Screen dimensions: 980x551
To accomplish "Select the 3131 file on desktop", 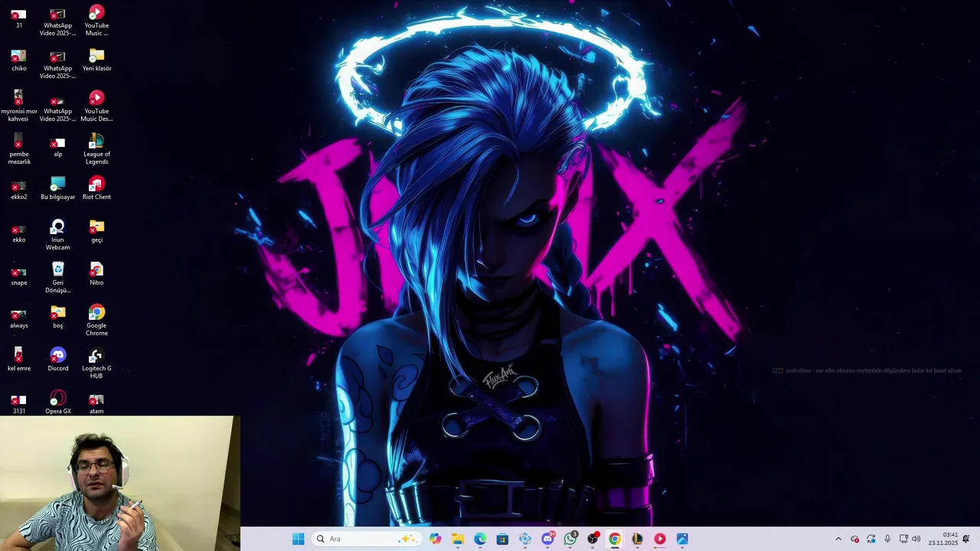I will pos(19,403).
